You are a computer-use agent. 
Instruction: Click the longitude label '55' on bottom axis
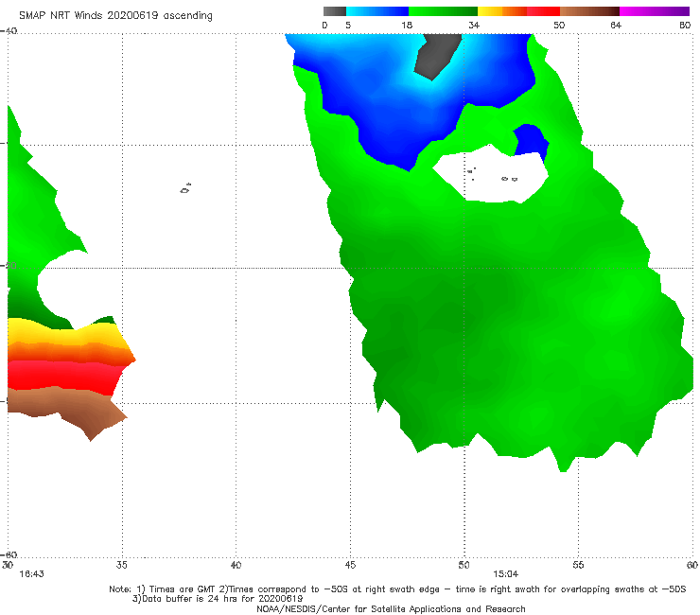click(578, 565)
